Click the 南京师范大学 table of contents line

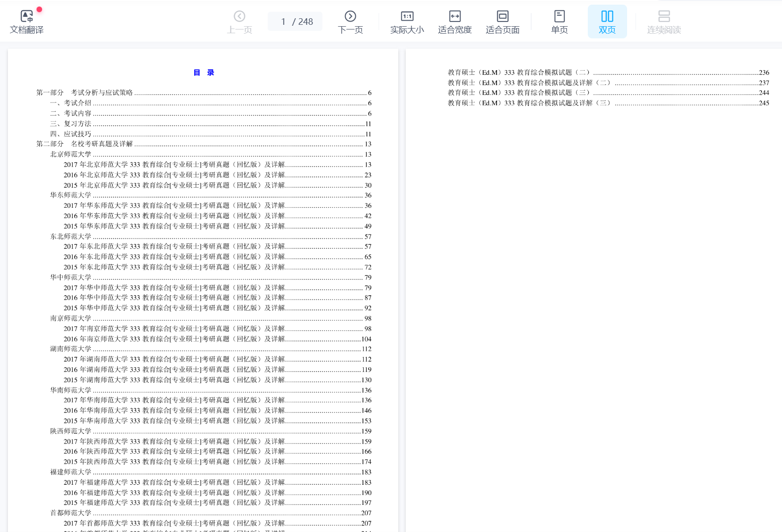71,318
